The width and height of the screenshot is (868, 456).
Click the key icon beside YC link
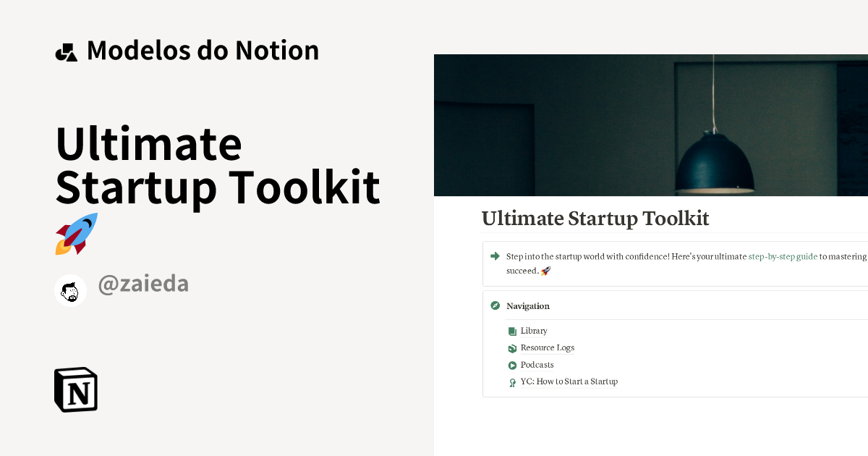pos(512,381)
